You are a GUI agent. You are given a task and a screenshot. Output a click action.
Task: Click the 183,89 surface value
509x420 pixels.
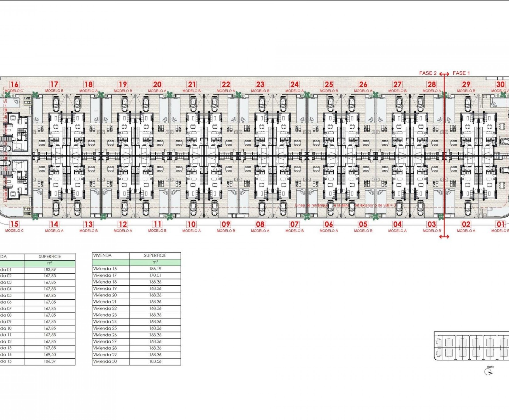tap(50, 269)
